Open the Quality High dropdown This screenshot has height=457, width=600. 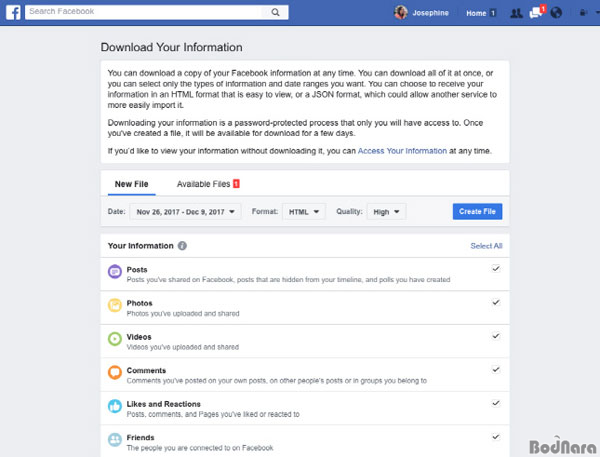click(x=386, y=212)
